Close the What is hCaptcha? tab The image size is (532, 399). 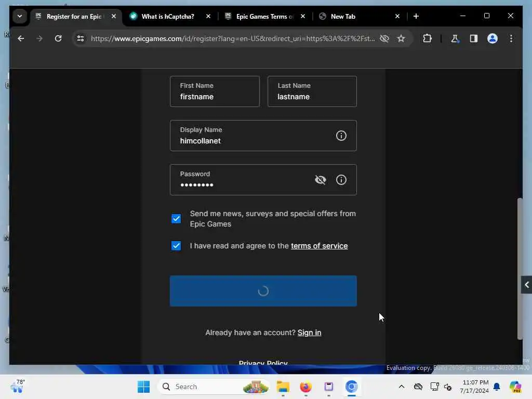[x=208, y=16]
